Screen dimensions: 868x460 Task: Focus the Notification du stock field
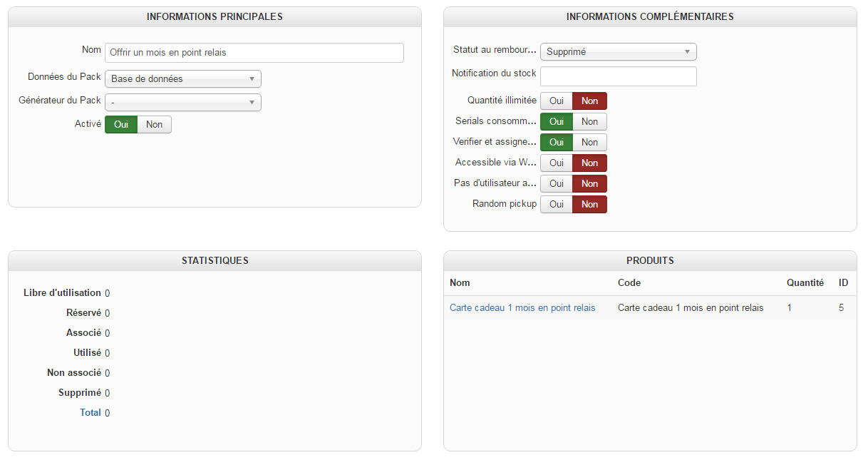click(618, 76)
